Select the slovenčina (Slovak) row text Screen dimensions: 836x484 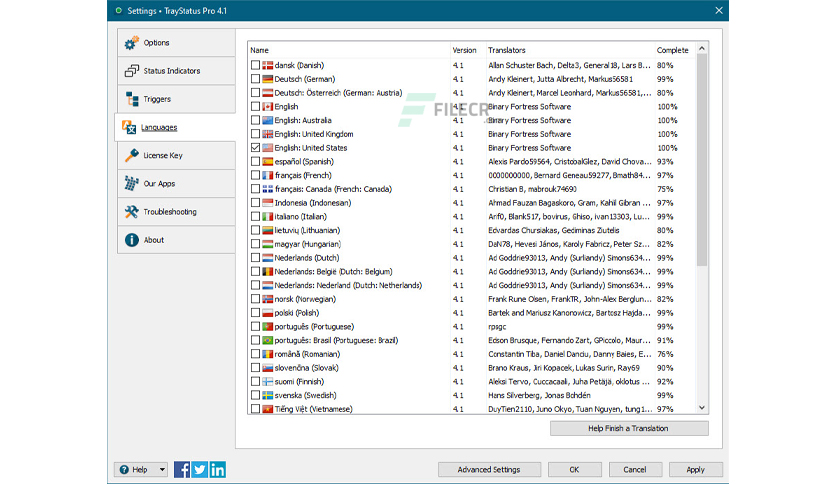pos(307,368)
